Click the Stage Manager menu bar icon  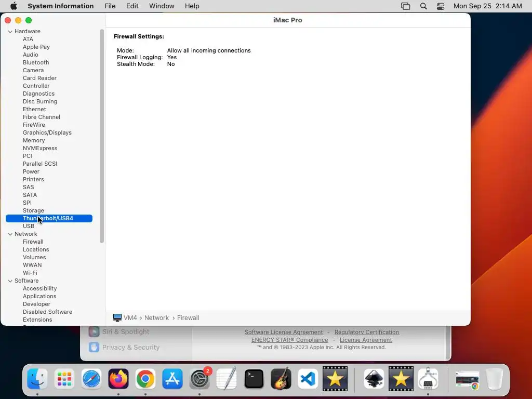tap(405, 6)
